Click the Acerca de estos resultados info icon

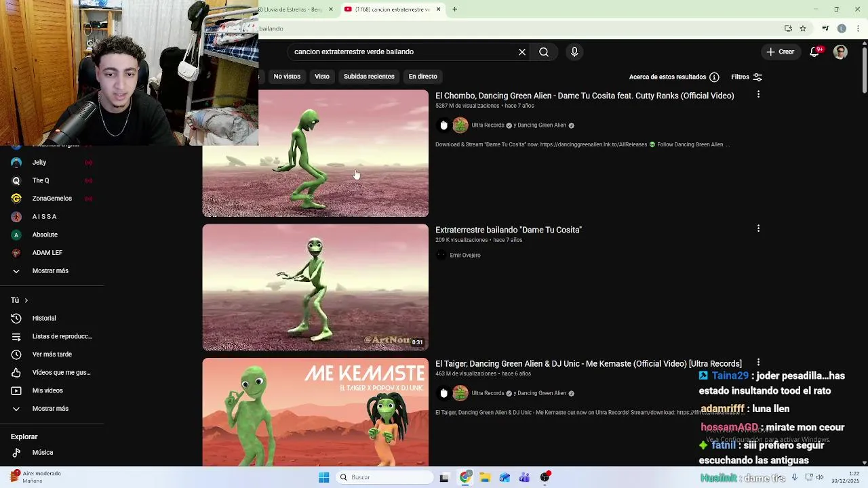(714, 77)
